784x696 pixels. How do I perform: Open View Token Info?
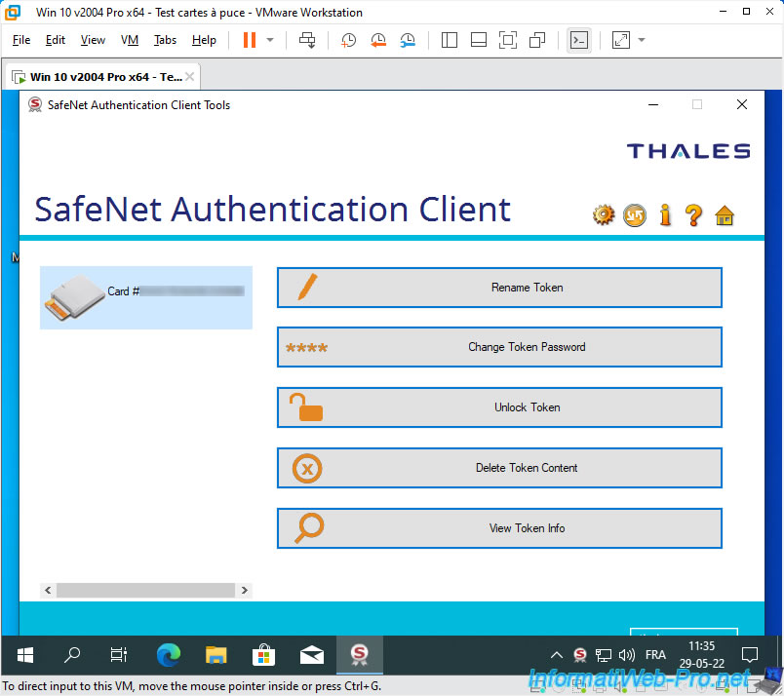click(x=499, y=528)
